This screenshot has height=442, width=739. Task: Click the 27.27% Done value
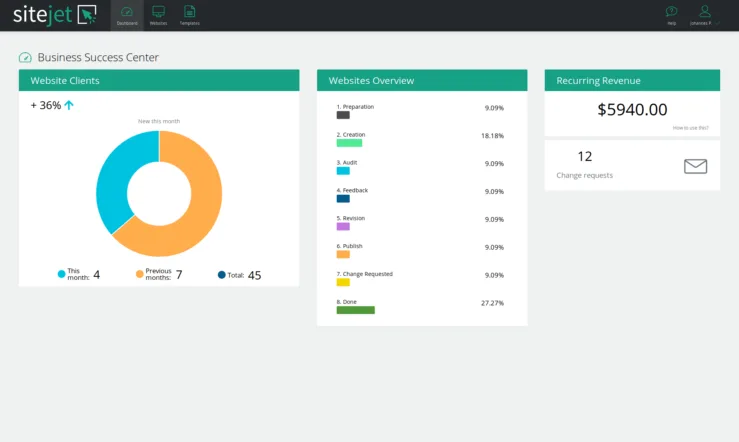[492, 303]
